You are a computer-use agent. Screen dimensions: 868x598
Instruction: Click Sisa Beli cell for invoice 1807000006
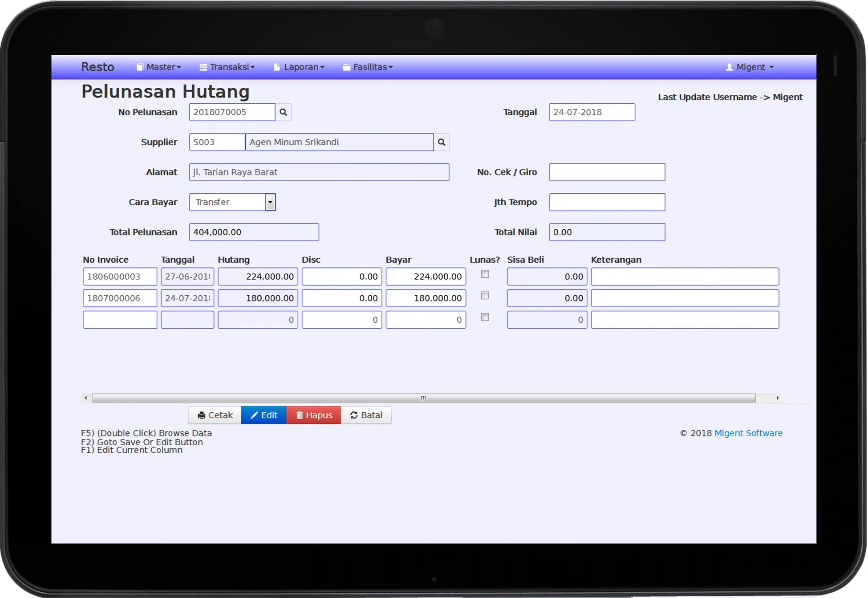pyautogui.click(x=547, y=298)
